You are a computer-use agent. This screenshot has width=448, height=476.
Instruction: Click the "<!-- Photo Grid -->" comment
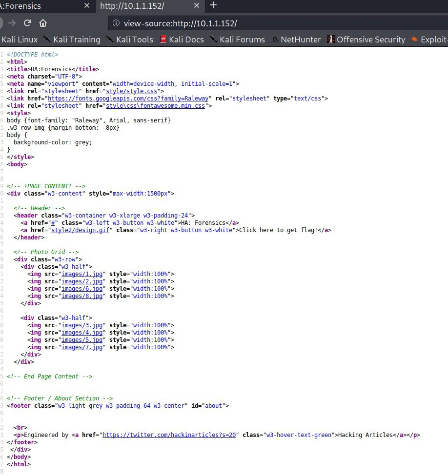[46, 252]
